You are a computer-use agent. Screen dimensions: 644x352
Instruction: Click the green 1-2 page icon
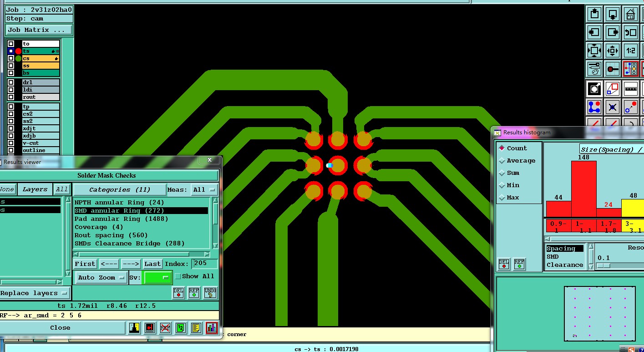pos(181,327)
